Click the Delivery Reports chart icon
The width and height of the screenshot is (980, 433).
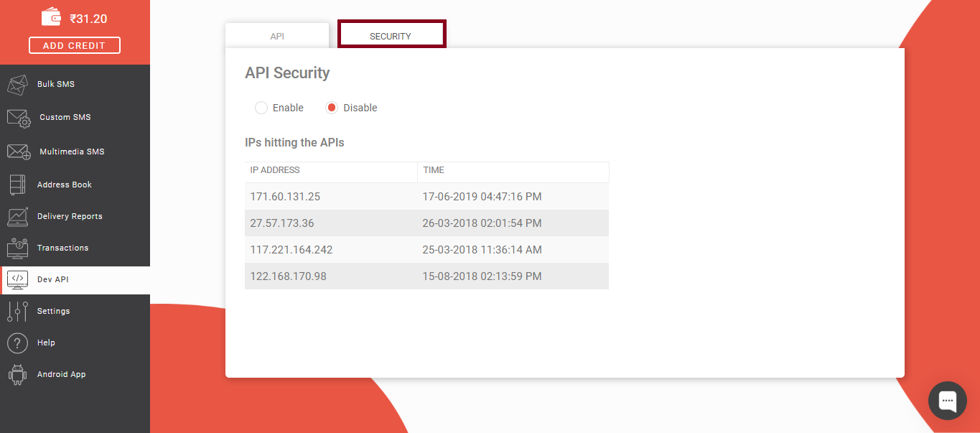click(x=17, y=216)
